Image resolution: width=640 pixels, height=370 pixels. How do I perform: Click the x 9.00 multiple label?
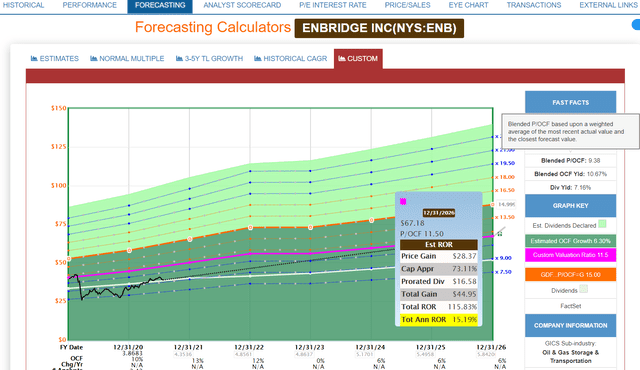pos(504,258)
